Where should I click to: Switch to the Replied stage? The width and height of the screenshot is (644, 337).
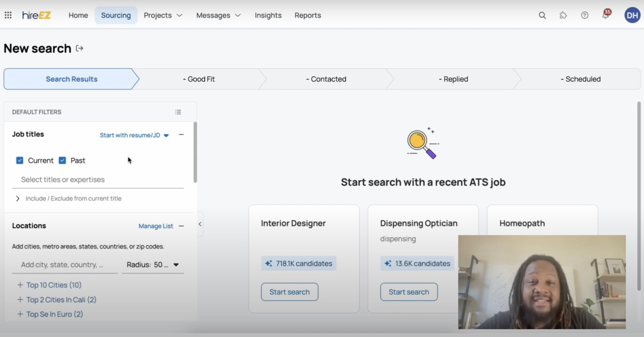point(454,79)
